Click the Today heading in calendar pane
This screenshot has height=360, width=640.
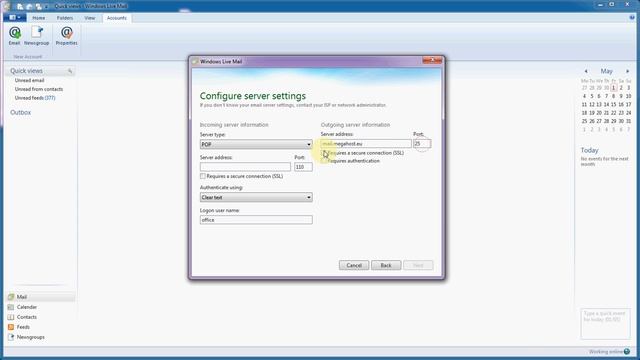click(589, 150)
